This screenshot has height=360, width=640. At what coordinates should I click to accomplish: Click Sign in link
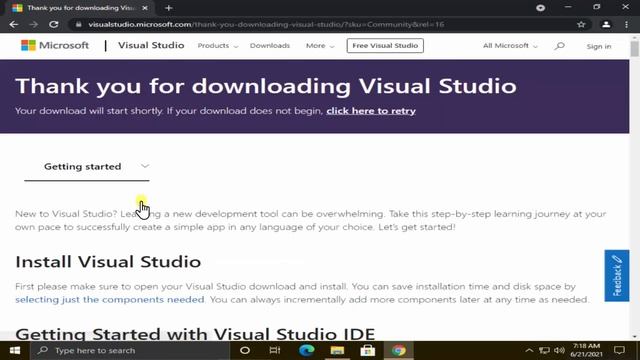(599, 46)
